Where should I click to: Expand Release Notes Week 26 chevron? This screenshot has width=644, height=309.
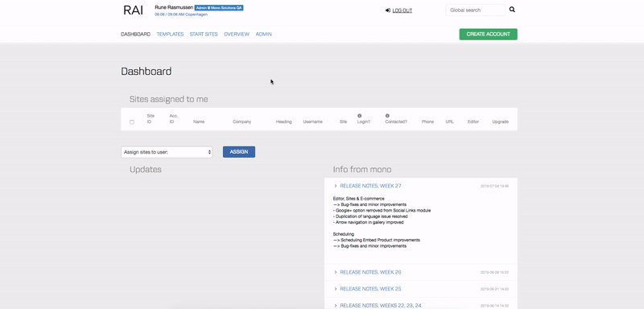click(x=336, y=272)
